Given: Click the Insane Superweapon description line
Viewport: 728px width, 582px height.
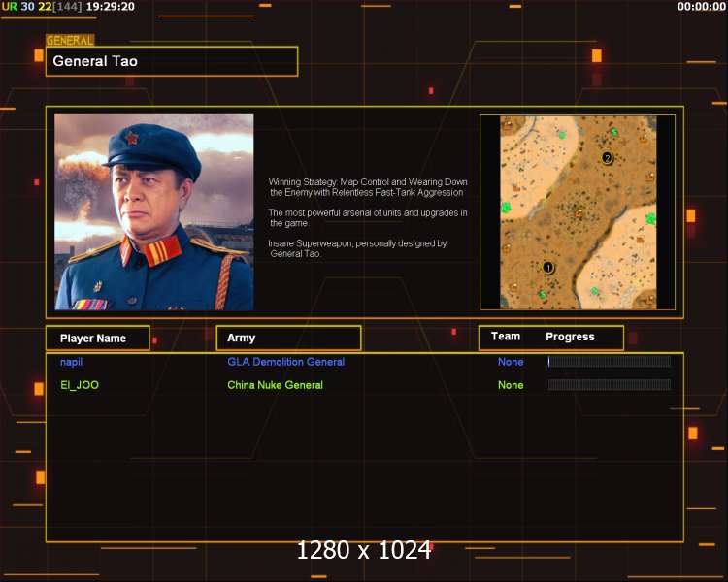Looking at the screenshot, I should (357, 248).
